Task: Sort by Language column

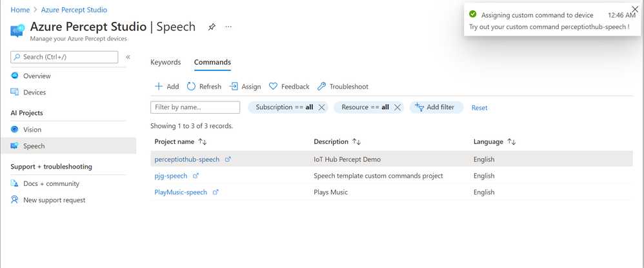Action: pyautogui.click(x=512, y=141)
